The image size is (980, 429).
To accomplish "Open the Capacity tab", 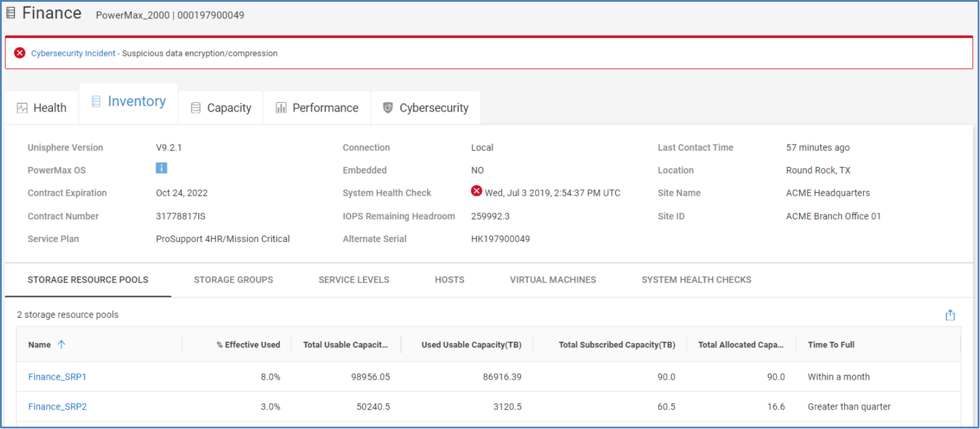I will coord(221,108).
